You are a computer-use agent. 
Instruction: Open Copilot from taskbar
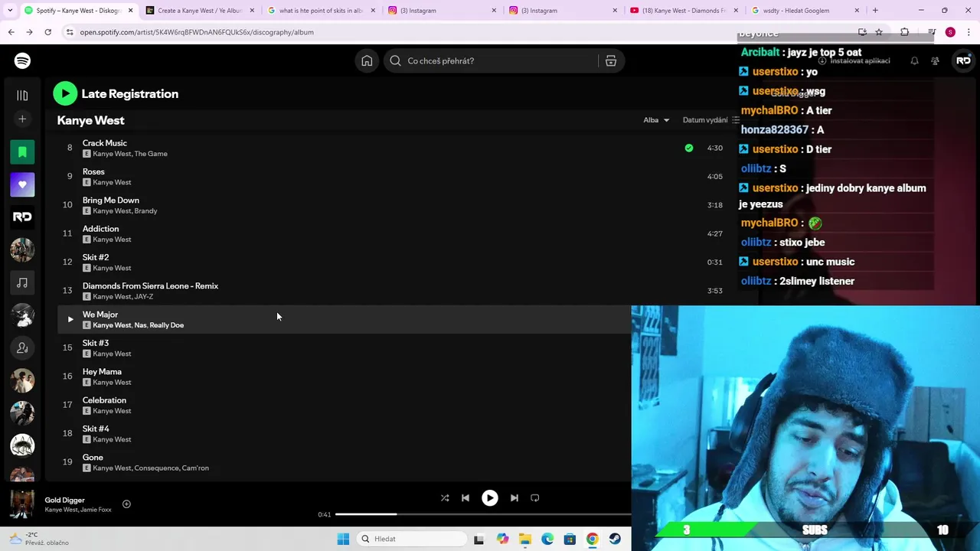[x=502, y=539]
